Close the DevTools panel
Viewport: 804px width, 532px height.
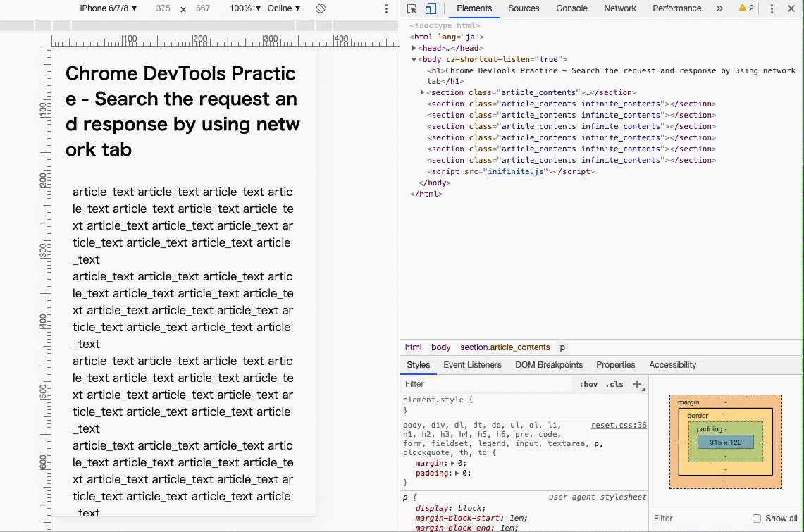[791, 8]
